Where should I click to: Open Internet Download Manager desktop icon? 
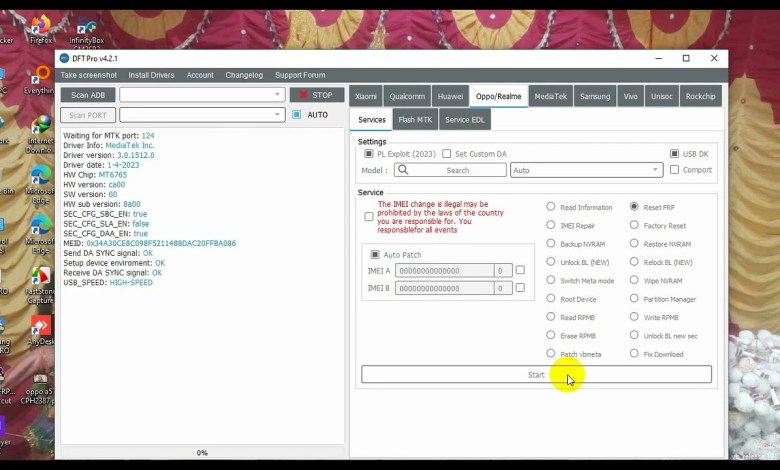[40, 134]
